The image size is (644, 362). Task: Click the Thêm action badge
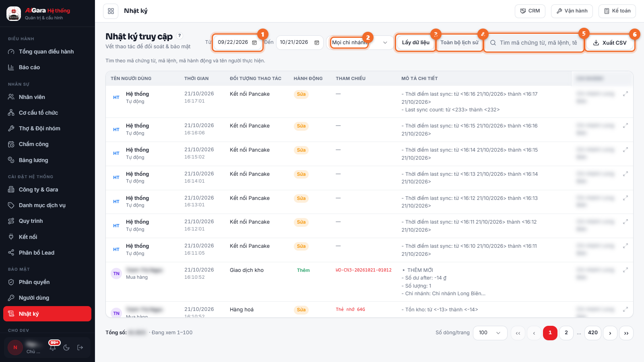[303, 270]
